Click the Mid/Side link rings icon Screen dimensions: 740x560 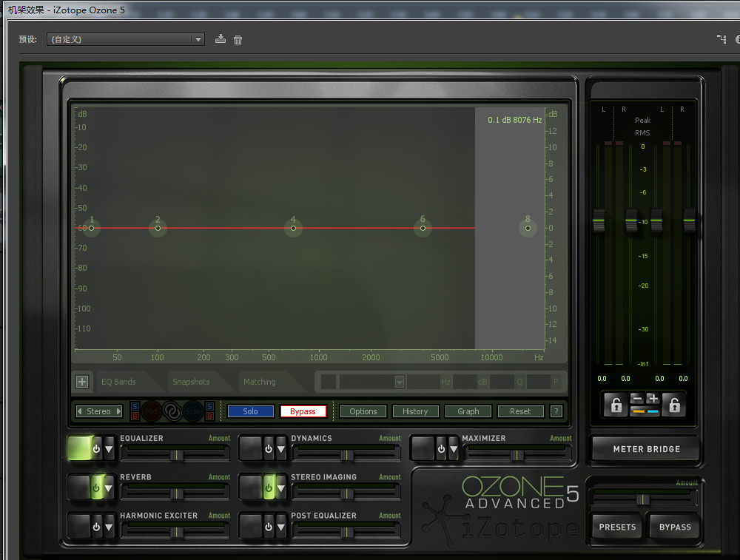(172, 411)
